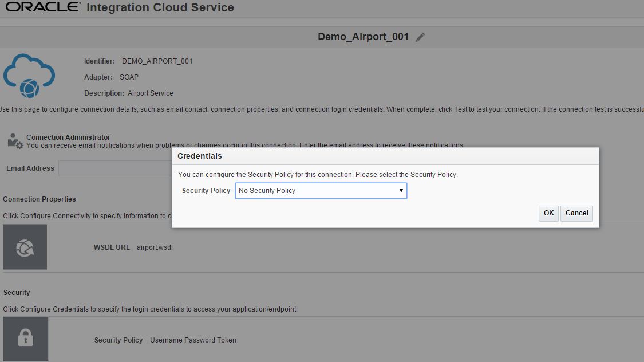Click the WSDL URL label

(x=112, y=247)
